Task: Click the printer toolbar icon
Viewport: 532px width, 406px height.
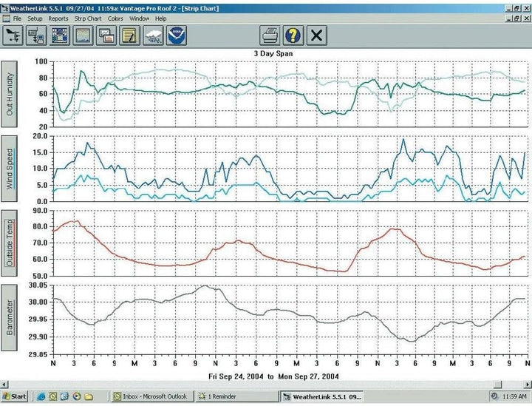Action: pyautogui.click(x=270, y=35)
